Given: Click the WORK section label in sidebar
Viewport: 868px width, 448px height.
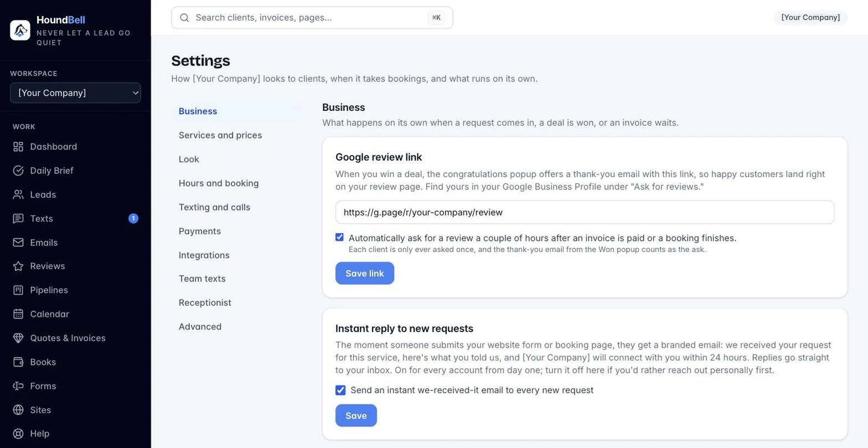Looking at the screenshot, I should (x=24, y=127).
